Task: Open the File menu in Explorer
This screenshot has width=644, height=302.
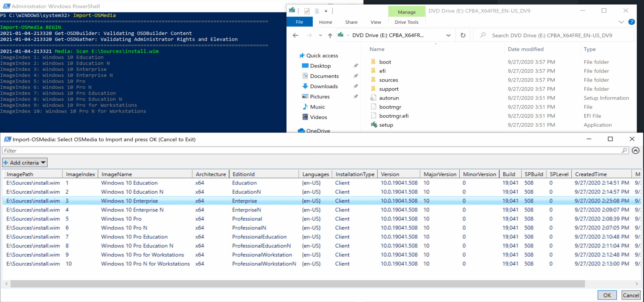Action: (299, 22)
